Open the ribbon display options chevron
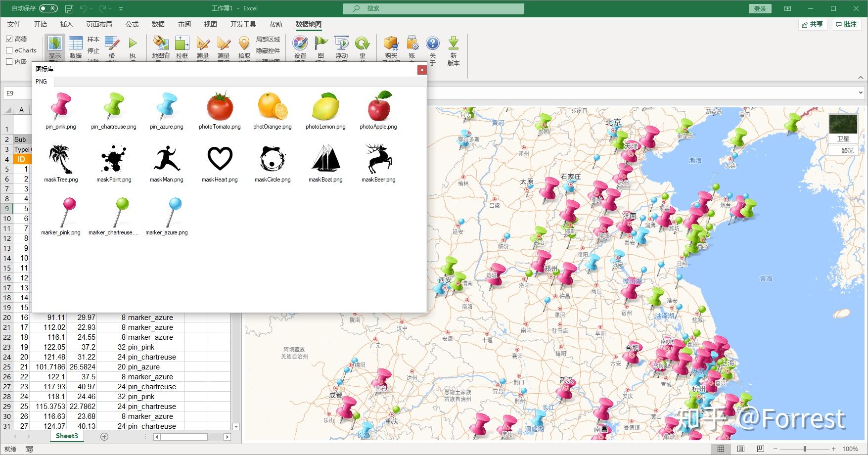This screenshot has width=868, height=455. coord(861,77)
